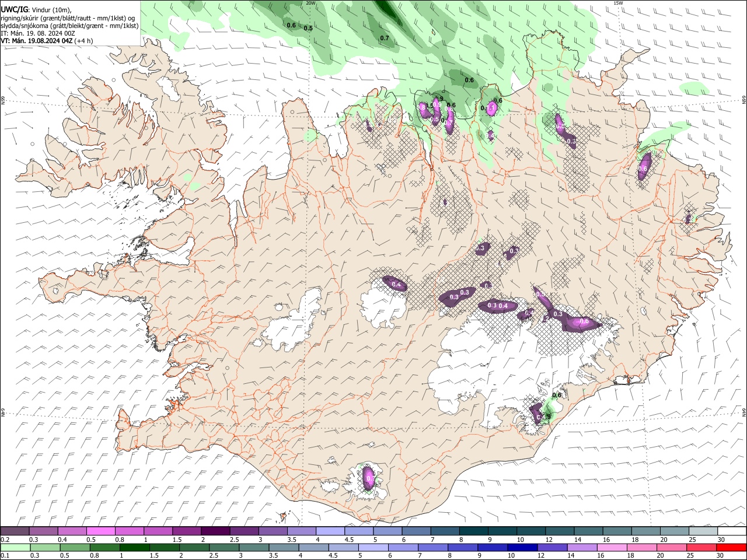The image size is (747, 560).
Task: Pick the light lavender 4 swatch in the purple scale
Action: 330,531
